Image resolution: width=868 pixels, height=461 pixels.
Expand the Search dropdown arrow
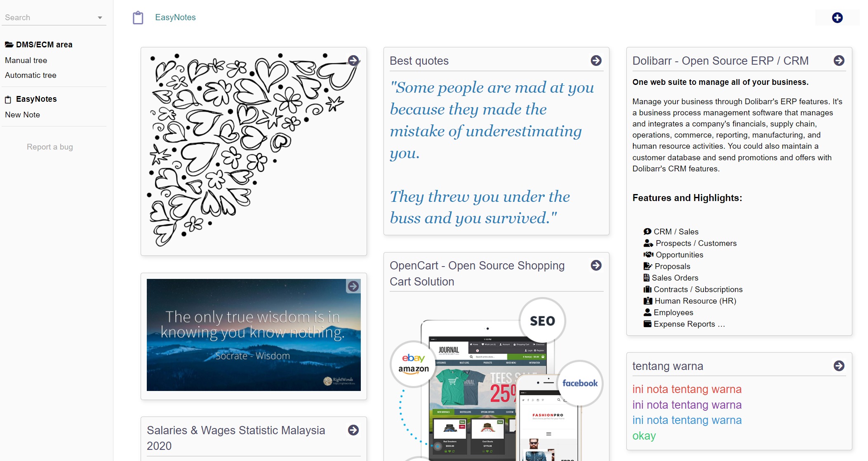coord(100,18)
